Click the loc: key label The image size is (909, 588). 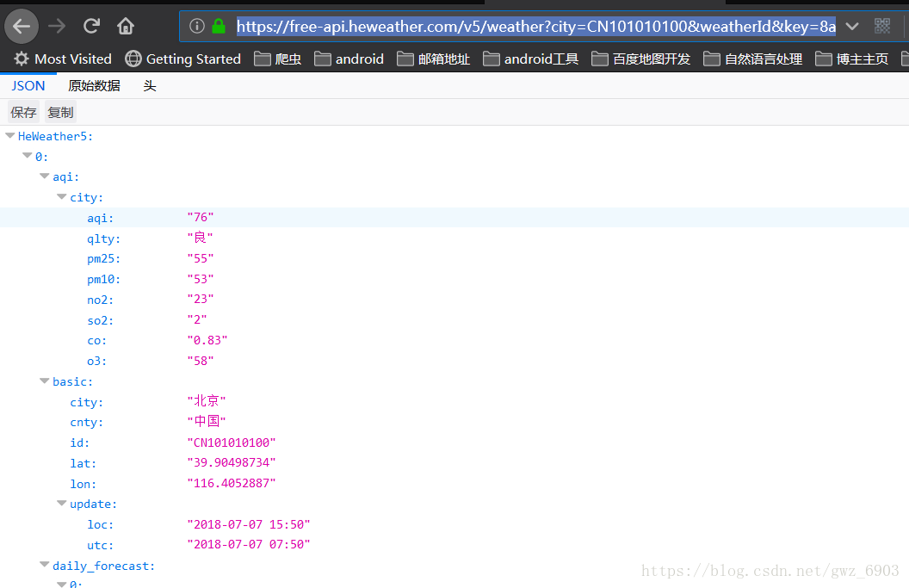coord(101,525)
